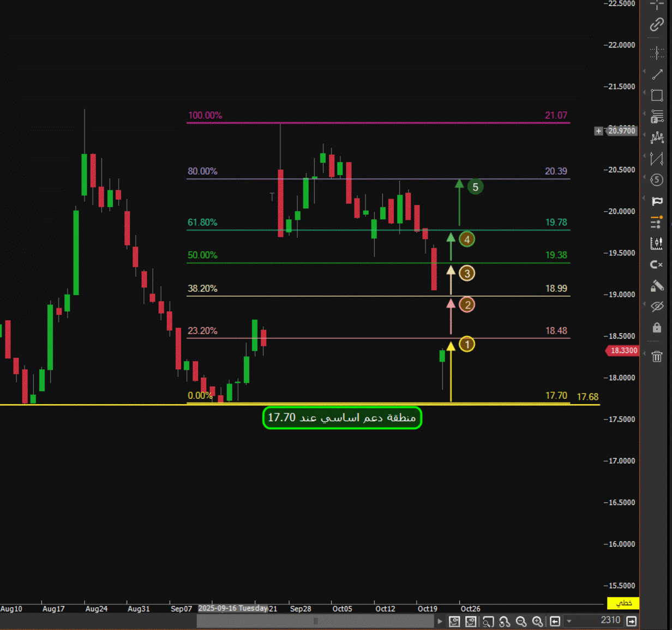Screen dimensions: 672x630
Task: Click the zoom in magnifier
Action: point(537,621)
